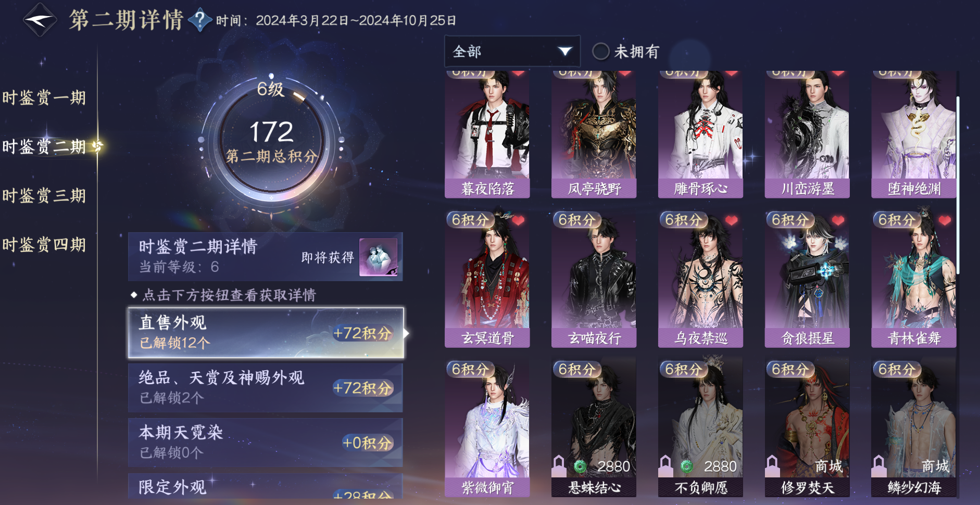The width and height of the screenshot is (980, 505).
Task: Toggle the 未拥有 filter radio button
Action: tap(600, 51)
